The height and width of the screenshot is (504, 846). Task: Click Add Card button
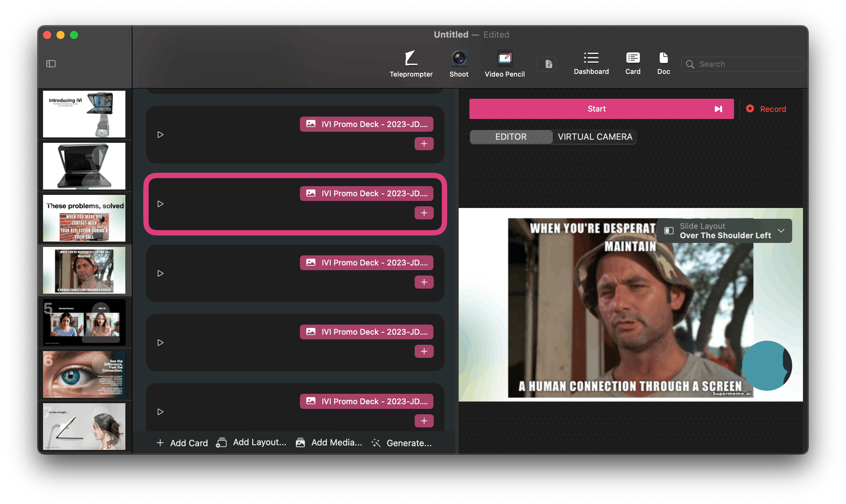[182, 443]
